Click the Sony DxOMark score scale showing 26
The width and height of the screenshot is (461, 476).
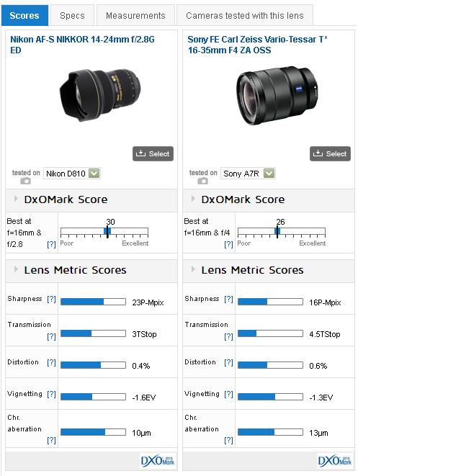[282, 232]
